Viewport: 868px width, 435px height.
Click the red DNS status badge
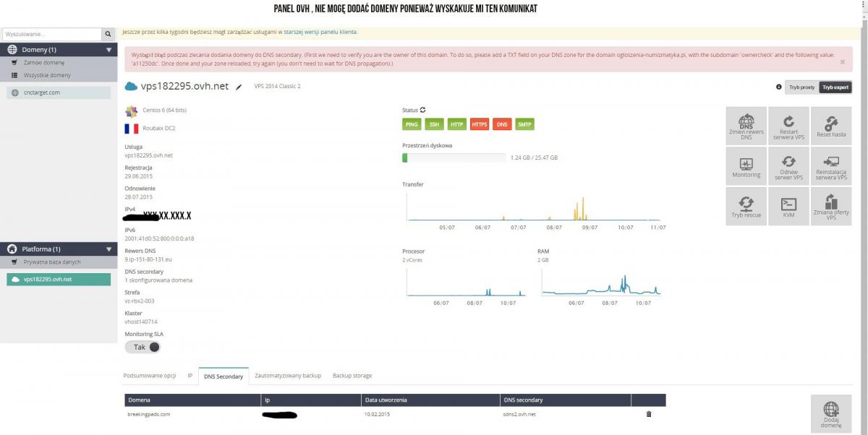point(502,124)
